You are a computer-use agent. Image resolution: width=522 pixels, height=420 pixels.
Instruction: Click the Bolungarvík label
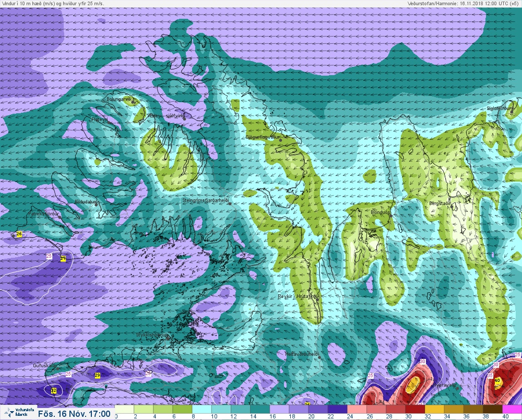[x=119, y=99]
